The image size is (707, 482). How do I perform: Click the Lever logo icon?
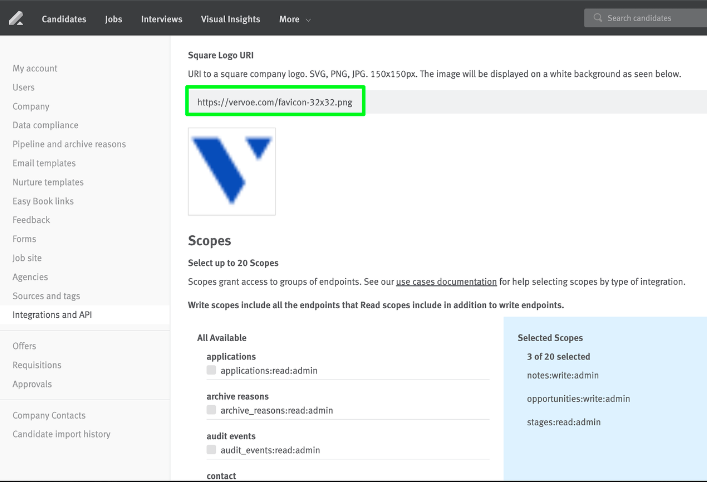(16, 18)
